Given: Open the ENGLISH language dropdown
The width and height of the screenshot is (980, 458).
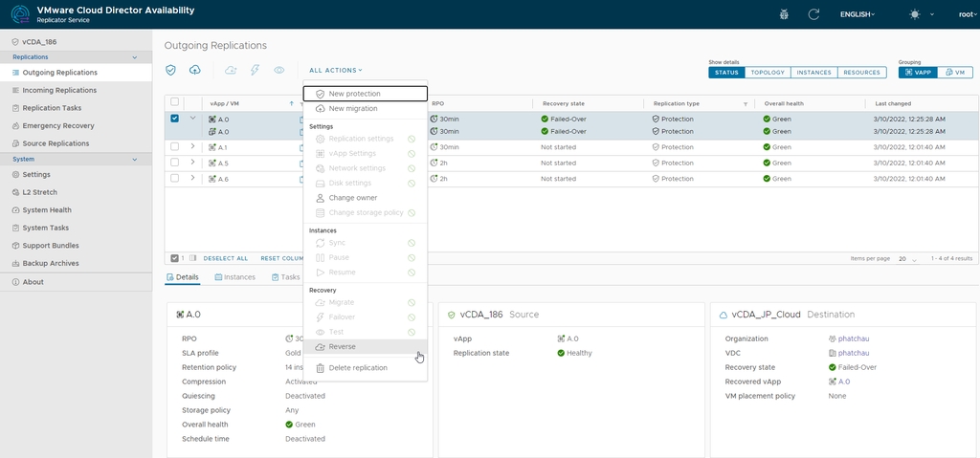Looking at the screenshot, I should click(857, 14).
